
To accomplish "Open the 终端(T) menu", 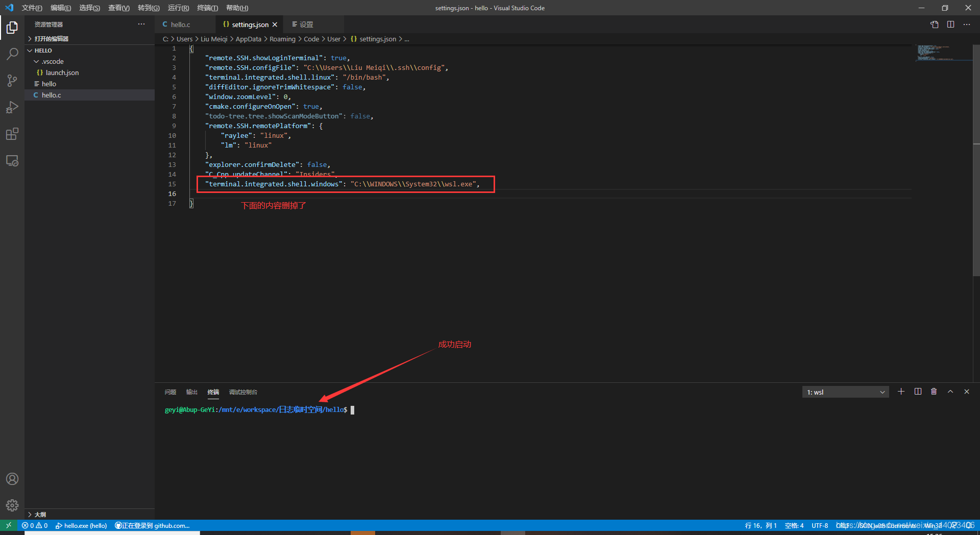I will [207, 8].
